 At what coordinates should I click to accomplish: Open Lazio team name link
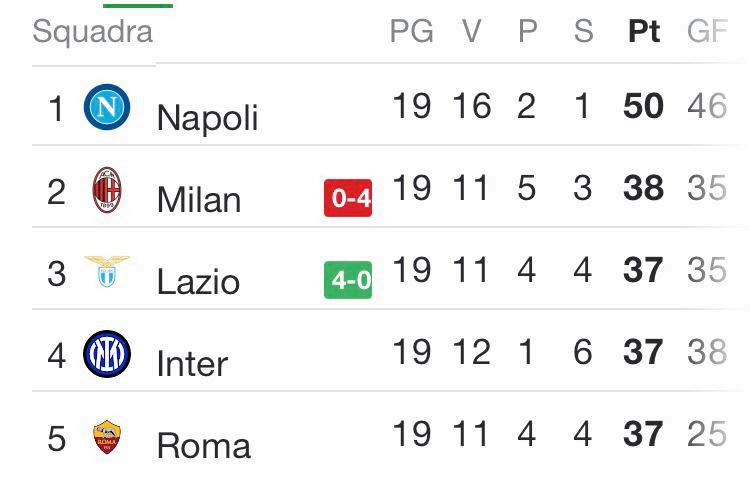198,282
